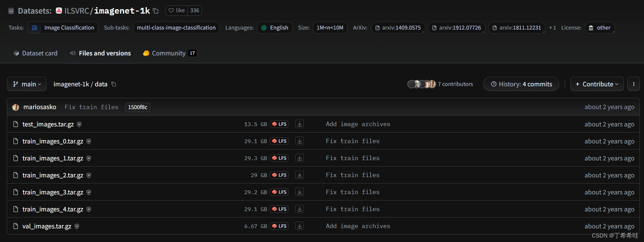Click LFS badge on val_images.tar.gz row
The image size is (644, 242).
279,226
